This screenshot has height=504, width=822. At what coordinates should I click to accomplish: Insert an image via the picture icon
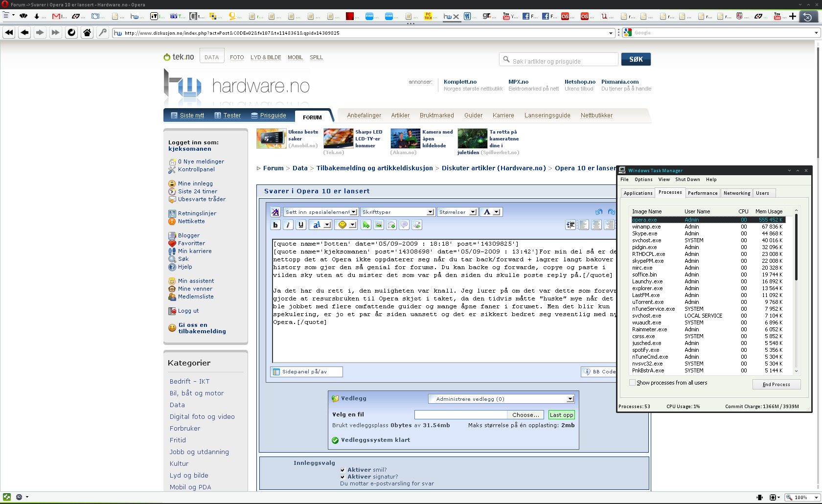pyautogui.click(x=379, y=225)
